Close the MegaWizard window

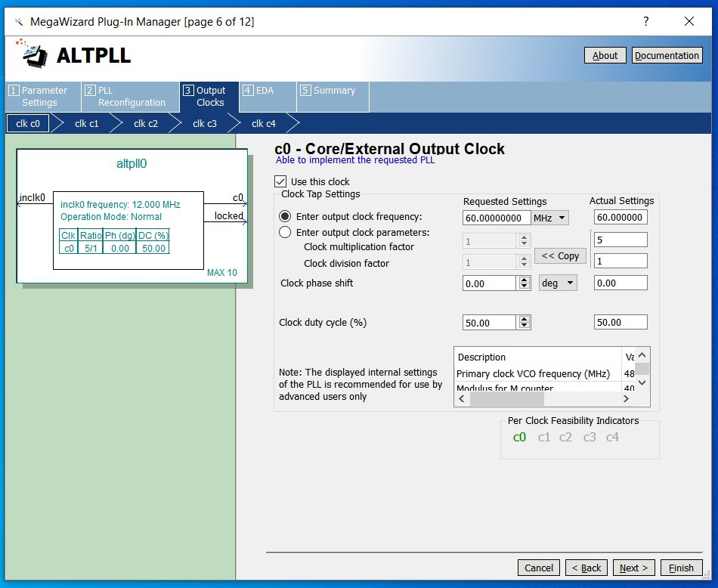(689, 21)
